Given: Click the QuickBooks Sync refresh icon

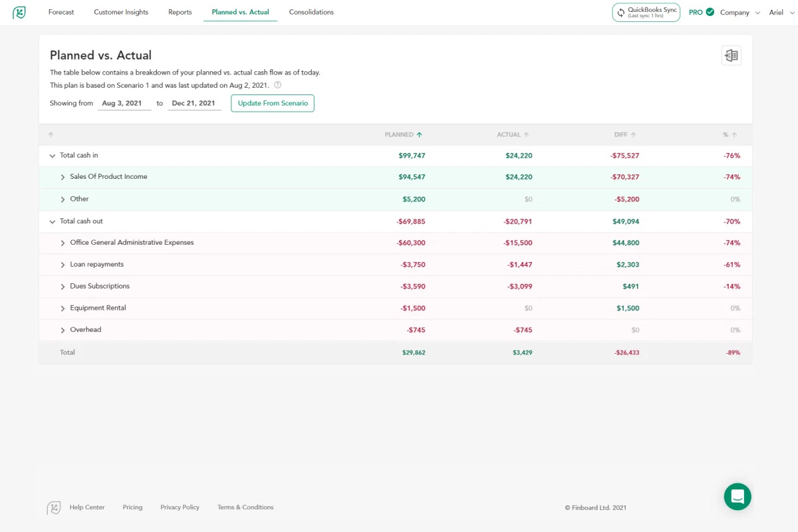Looking at the screenshot, I should tap(621, 12).
